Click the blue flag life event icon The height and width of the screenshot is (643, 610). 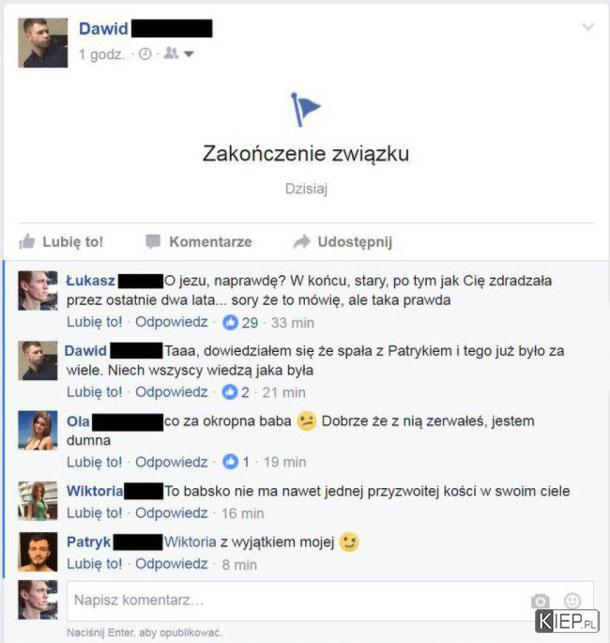pyautogui.click(x=305, y=109)
